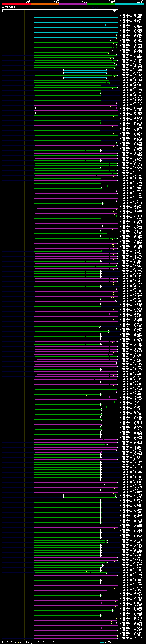Click the cyan ~100% identity legend segment
This screenshot has height=644, width=146.
point(130,4)
